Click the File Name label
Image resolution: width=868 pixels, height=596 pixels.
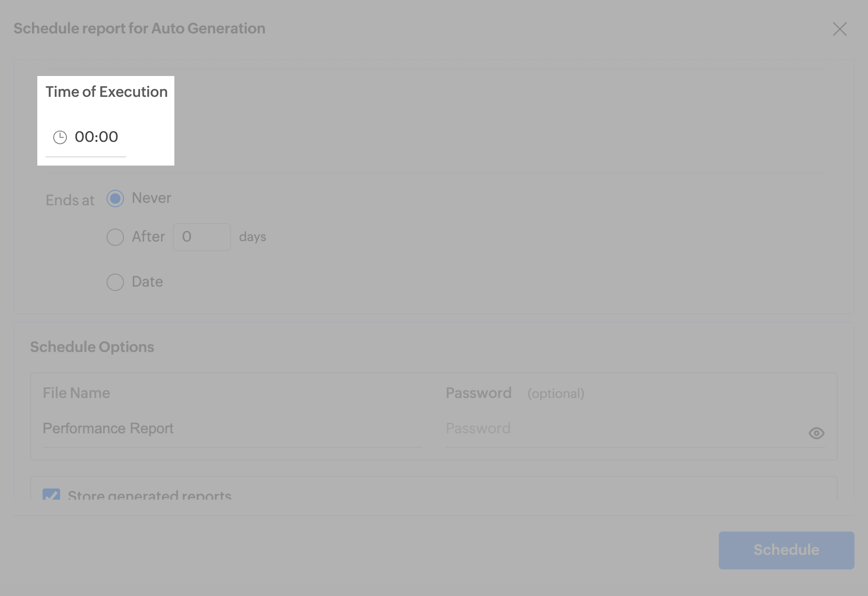click(x=77, y=393)
